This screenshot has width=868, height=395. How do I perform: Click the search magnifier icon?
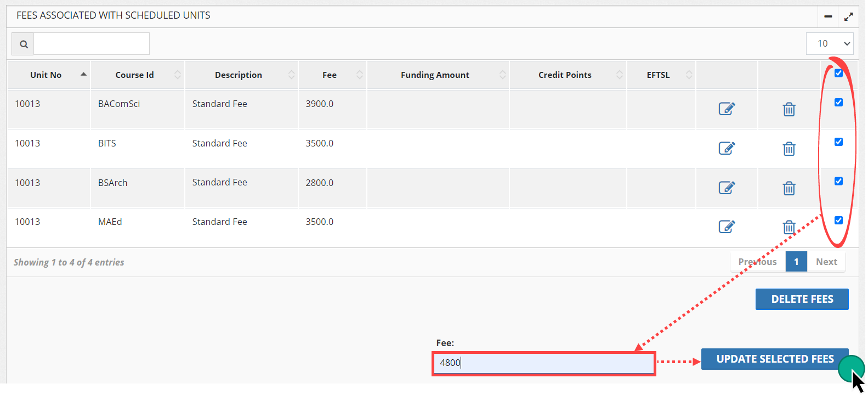click(24, 44)
